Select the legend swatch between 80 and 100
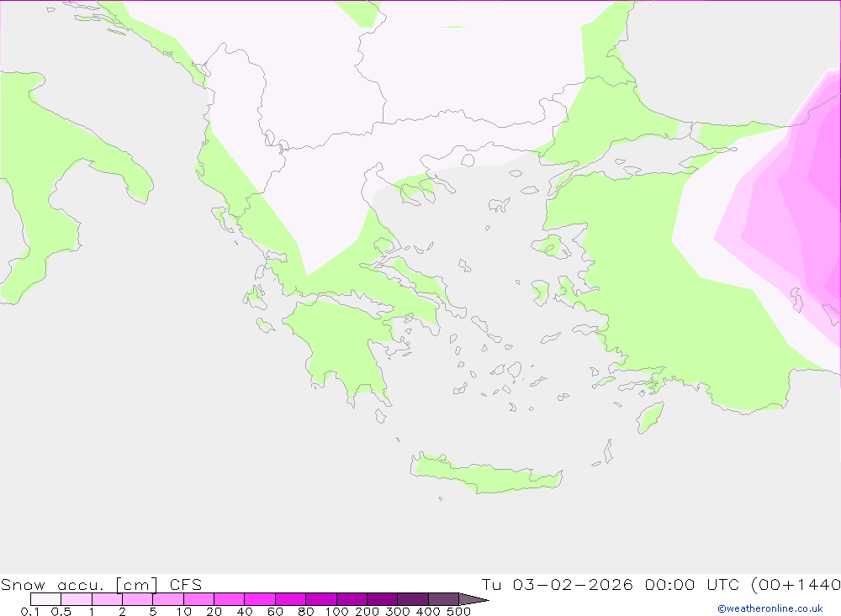 320,599
